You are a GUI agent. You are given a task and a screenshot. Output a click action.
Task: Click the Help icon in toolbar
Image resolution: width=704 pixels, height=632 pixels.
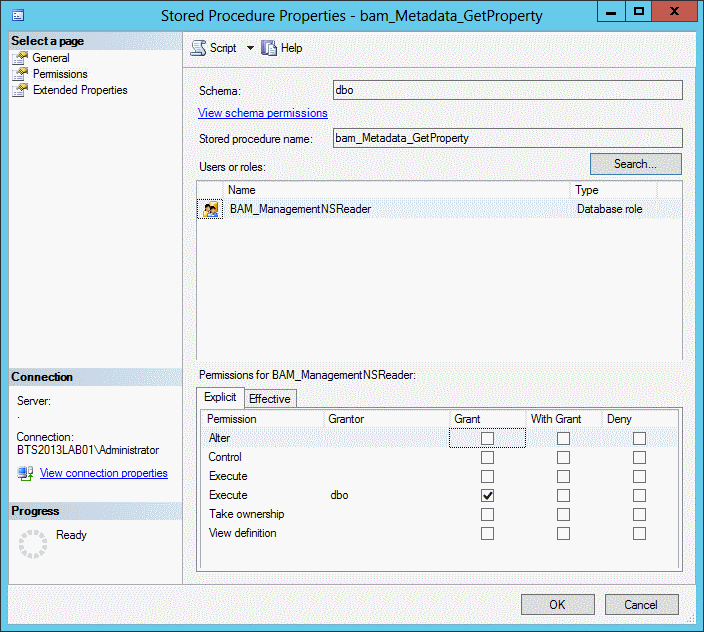[268, 48]
